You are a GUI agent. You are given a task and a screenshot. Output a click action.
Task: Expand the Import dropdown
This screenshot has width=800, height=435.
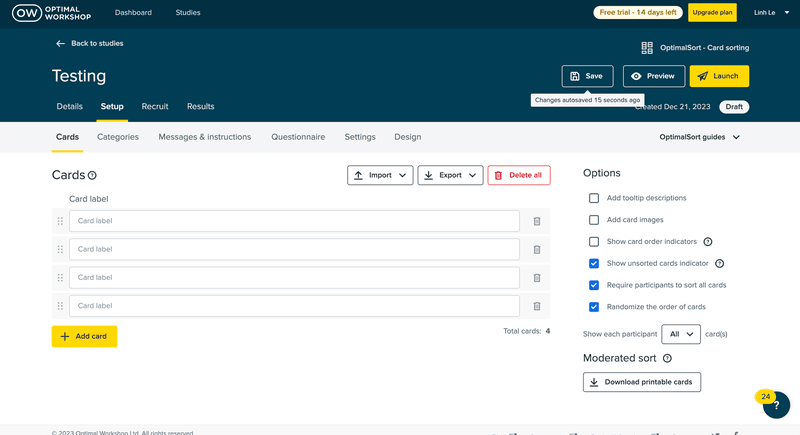click(380, 175)
